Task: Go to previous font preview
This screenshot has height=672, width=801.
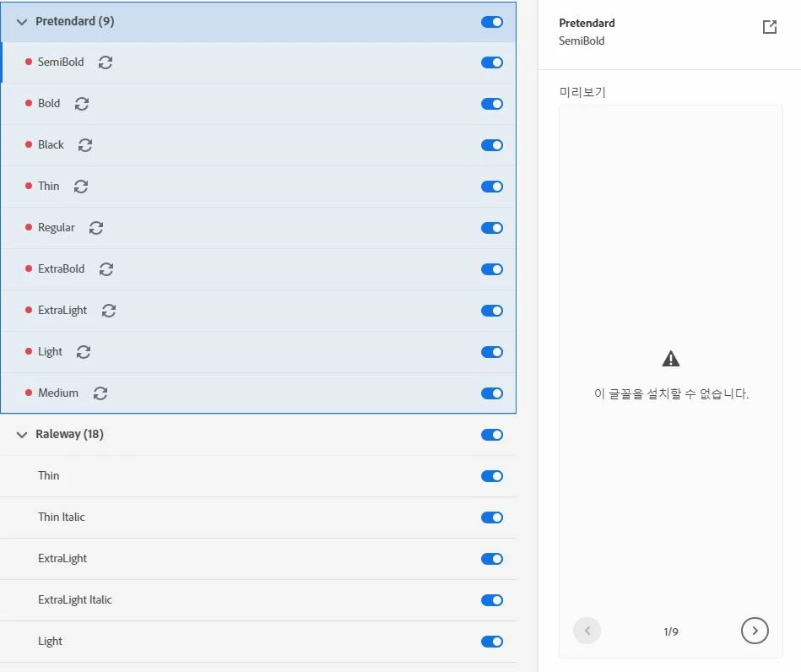Action: tap(587, 631)
